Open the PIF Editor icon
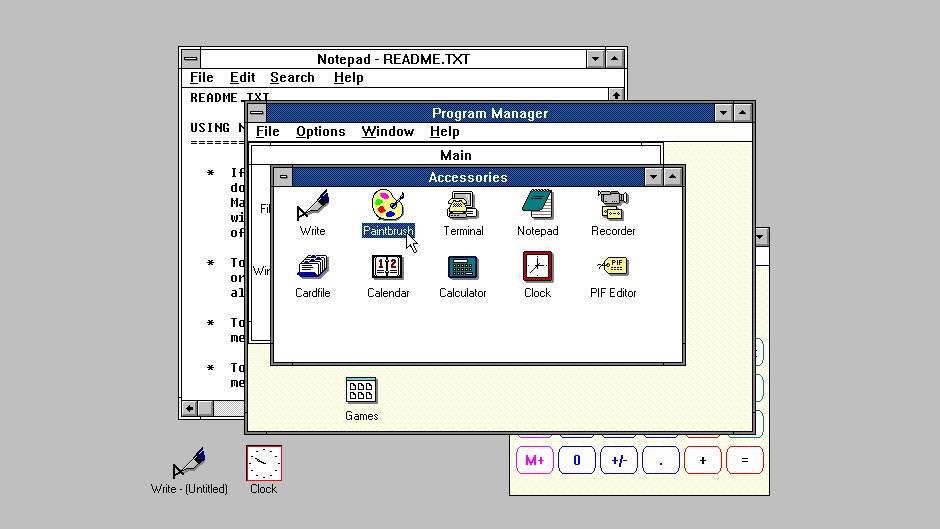The width and height of the screenshot is (940, 529). (x=612, y=268)
